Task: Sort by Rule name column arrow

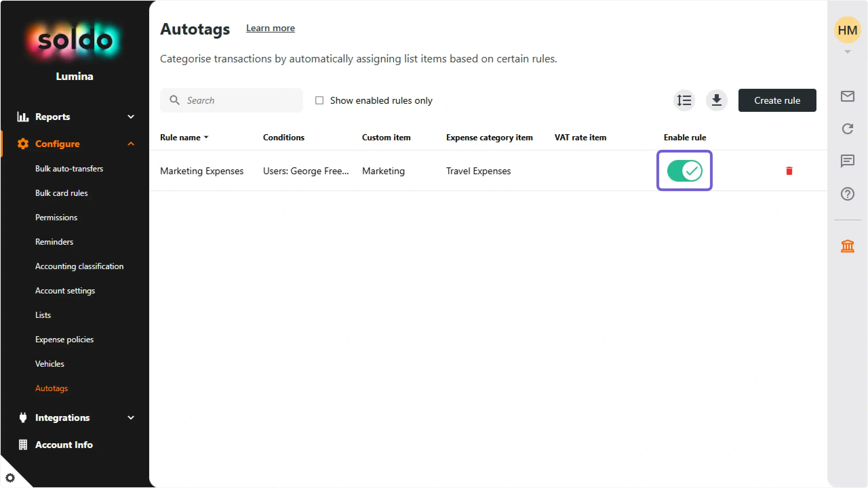Action: pyautogui.click(x=206, y=137)
